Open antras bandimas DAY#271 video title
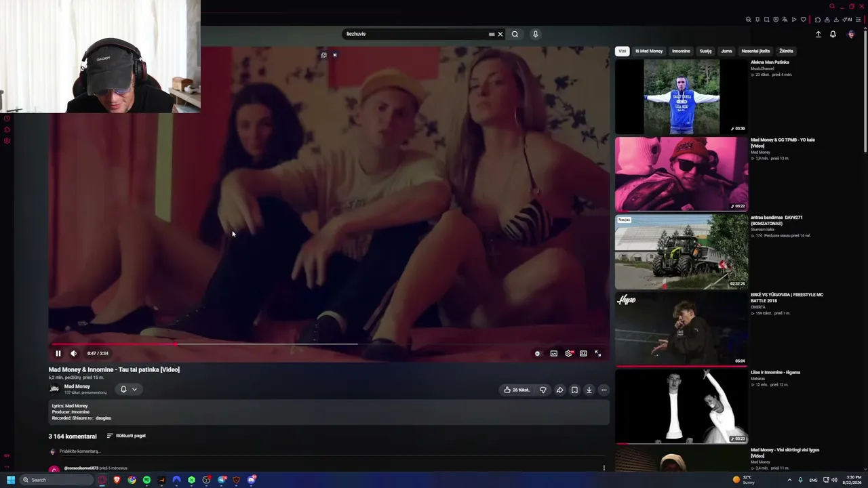868x488 pixels. click(776, 220)
